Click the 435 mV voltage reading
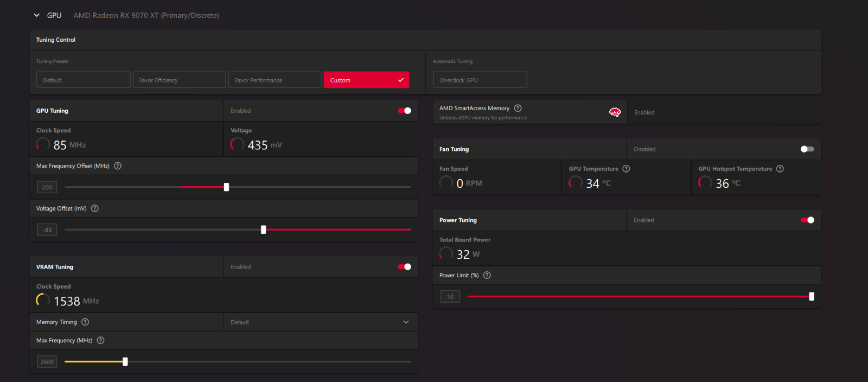This screenshot has height=382, width=868. (x=265, y=145)
